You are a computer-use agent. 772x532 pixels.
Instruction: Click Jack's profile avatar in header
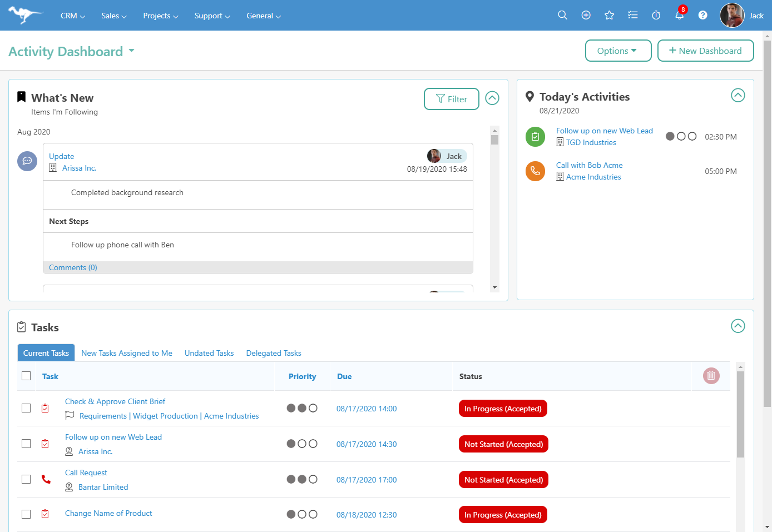[731, 15]
